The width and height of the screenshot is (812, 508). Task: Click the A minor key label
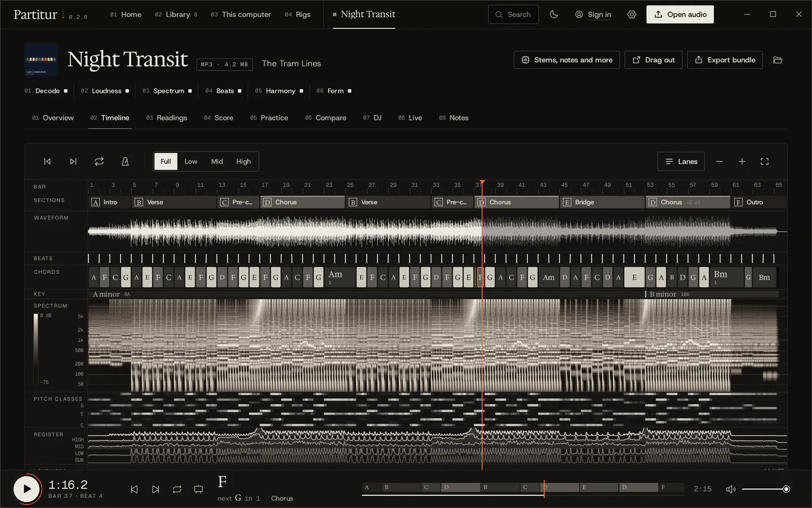coord(106,294)
